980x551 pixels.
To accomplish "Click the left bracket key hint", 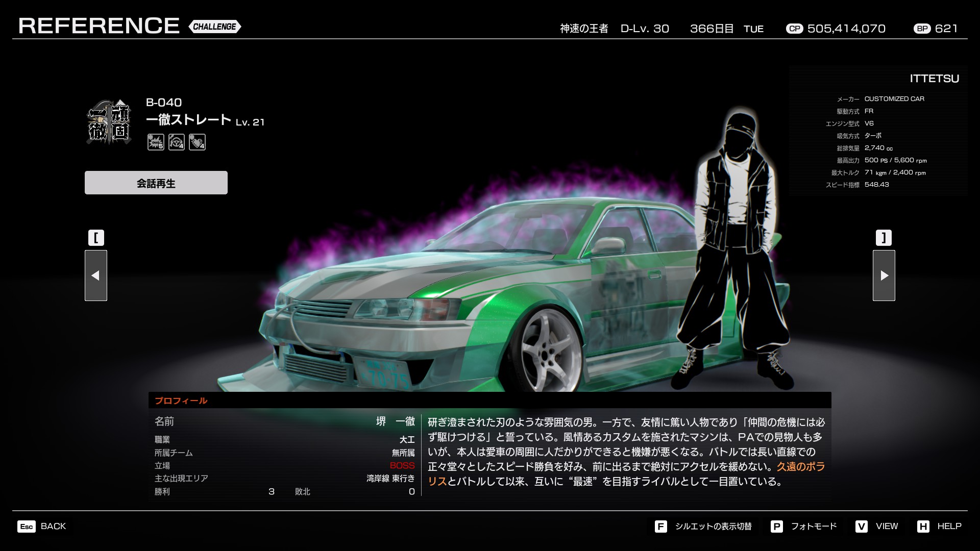I will click(x=96, y=238).
